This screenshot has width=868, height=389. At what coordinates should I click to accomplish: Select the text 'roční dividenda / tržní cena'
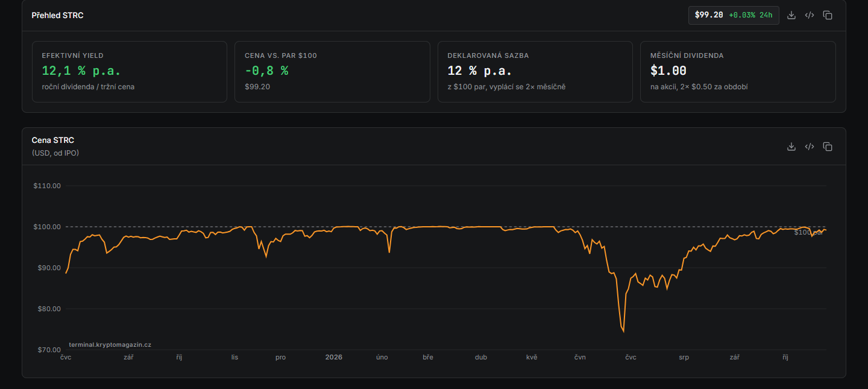(88, 87)
